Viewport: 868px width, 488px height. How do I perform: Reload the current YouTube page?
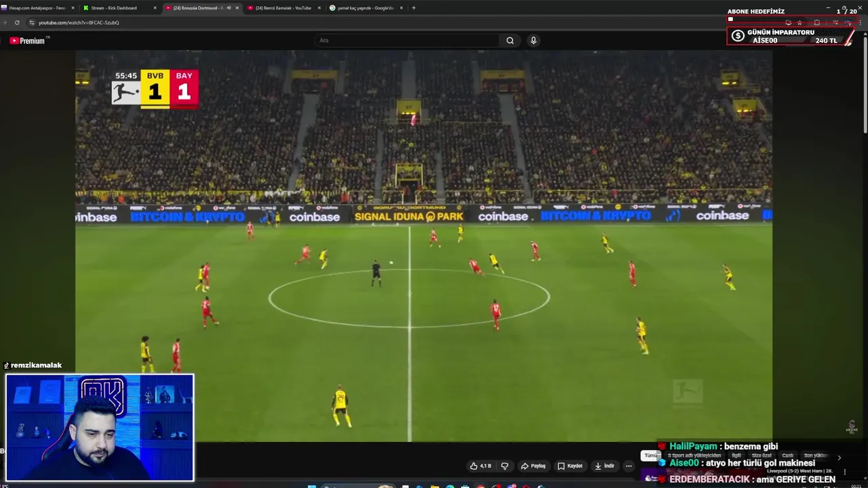point(17,22)
